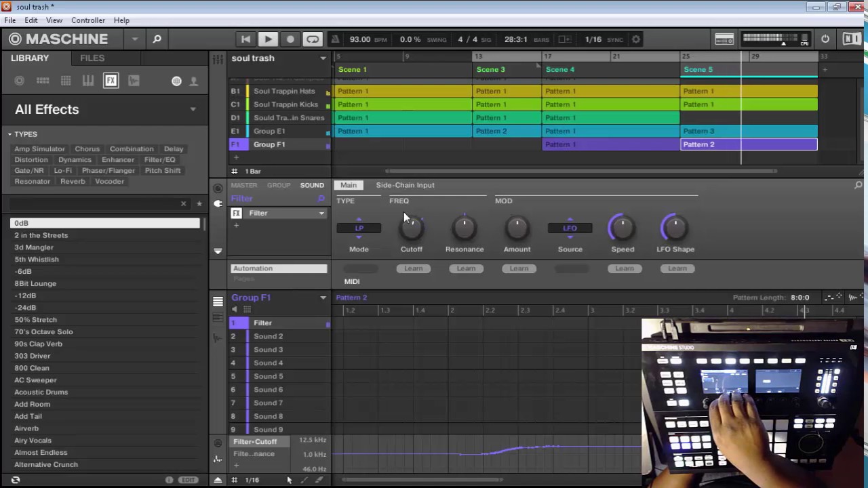The image size is (868, 488).
Task: Toggle the mixer view icon beside project name
Action: pos(218,59)
